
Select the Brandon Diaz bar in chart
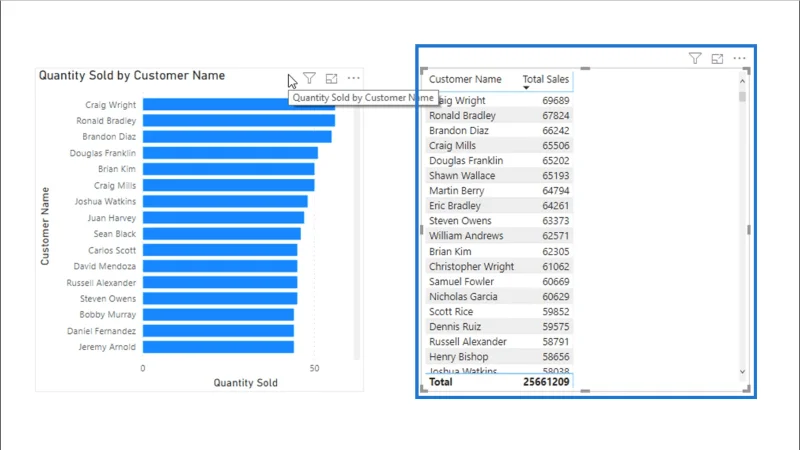click(x=237, y=137)
